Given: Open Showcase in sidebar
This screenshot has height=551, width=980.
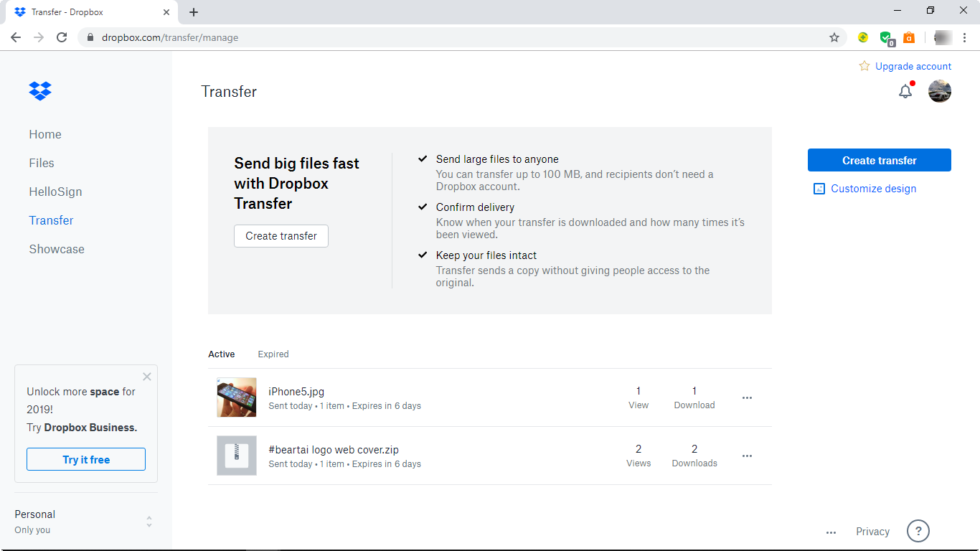Looking at the screenshot, I should [57, 249].
